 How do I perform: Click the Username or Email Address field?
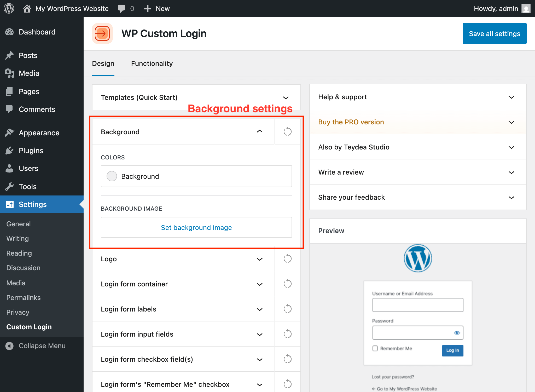[417, 305]
